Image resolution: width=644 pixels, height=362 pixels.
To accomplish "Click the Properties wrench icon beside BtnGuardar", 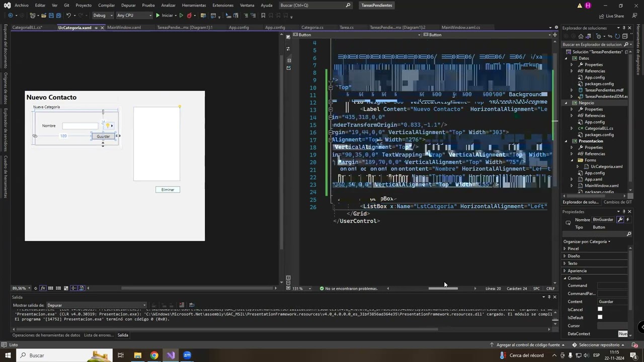I will point(620,220).
